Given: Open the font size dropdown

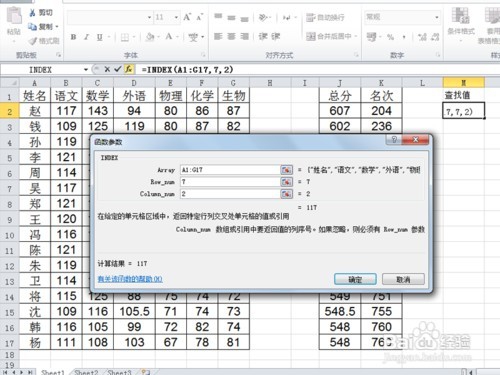Looking at the screenshot, I should 176,17.
